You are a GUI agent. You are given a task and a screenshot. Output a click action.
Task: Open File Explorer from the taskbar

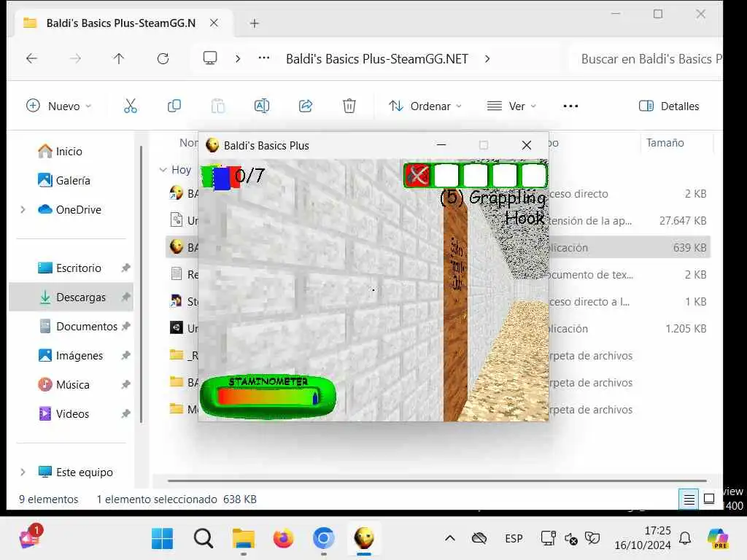click(244, 539)
